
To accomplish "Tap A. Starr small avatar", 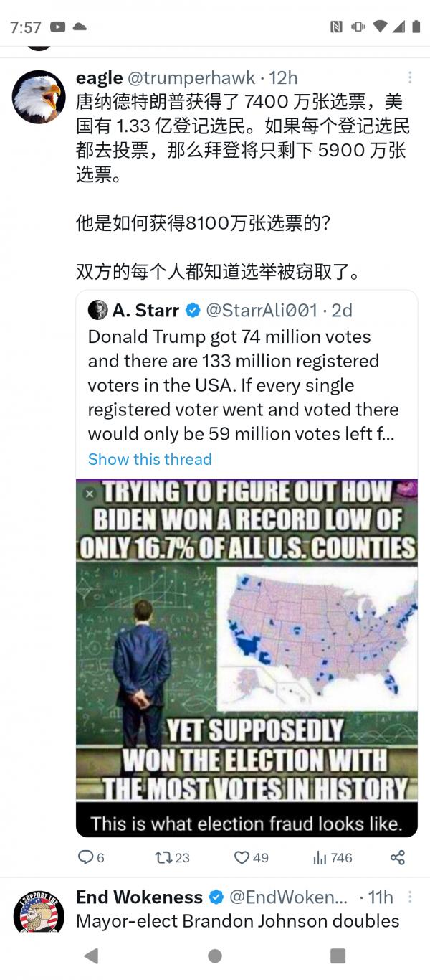I will tap(97, 310).
